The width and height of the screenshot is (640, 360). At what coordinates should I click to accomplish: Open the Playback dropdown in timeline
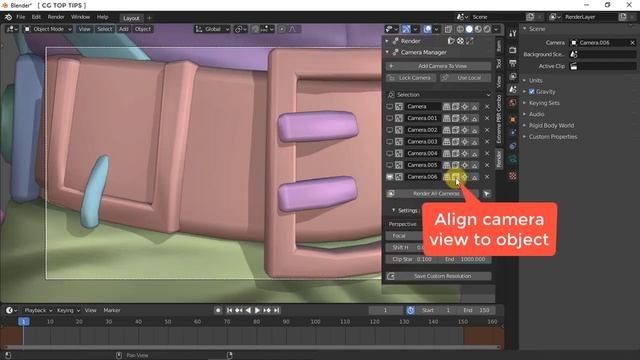38,311
